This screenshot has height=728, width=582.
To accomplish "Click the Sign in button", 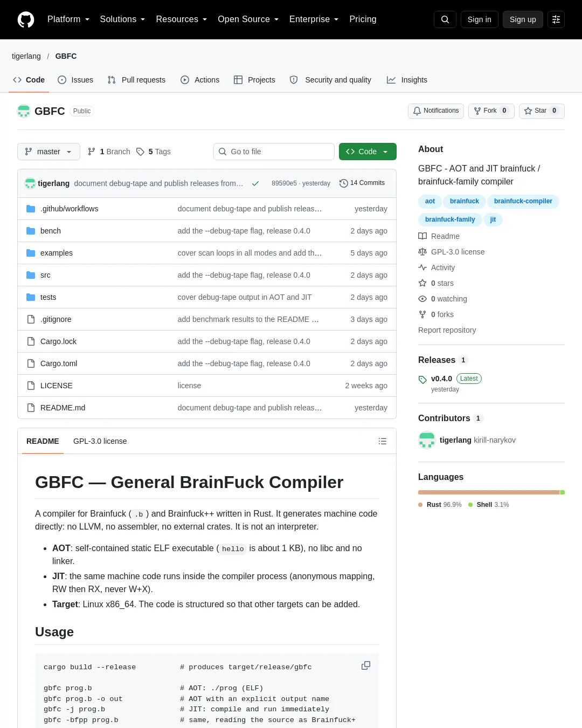I will (479, 19).
